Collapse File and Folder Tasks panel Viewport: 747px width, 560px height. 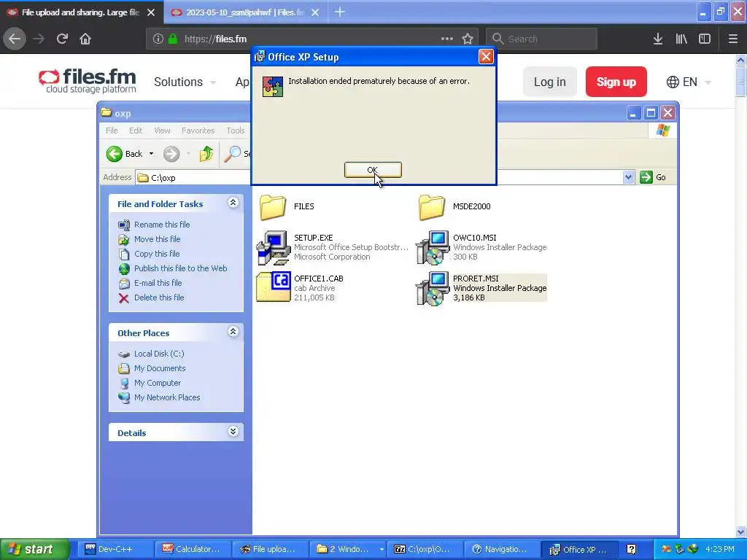[233, 203]
